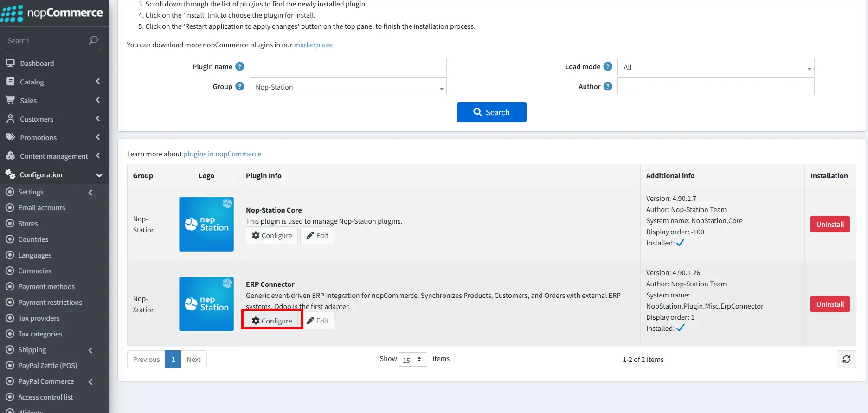Edit the Nop-Station Core plugin
Screen dimensions: 868x413
317,235
